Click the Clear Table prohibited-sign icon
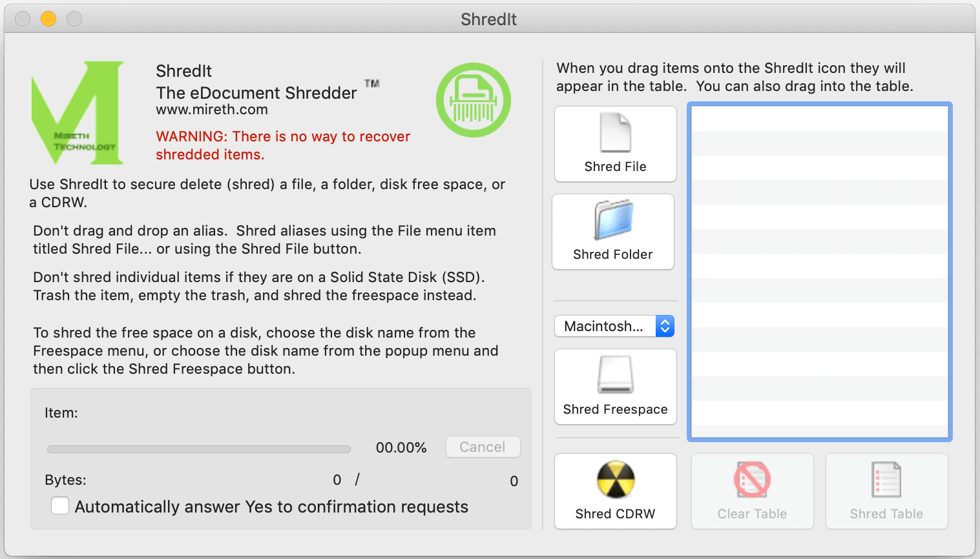Viewport: 980px width, 559px height. point(752,480)
